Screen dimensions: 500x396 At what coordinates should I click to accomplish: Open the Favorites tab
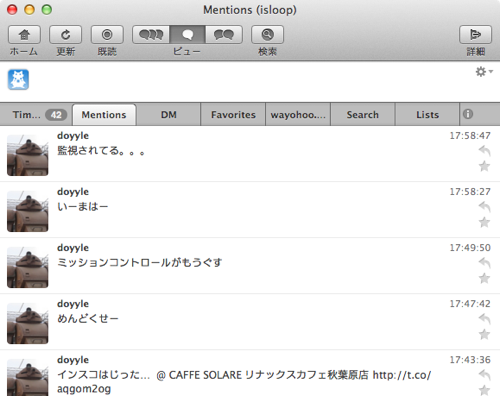[x=233, y=115]
